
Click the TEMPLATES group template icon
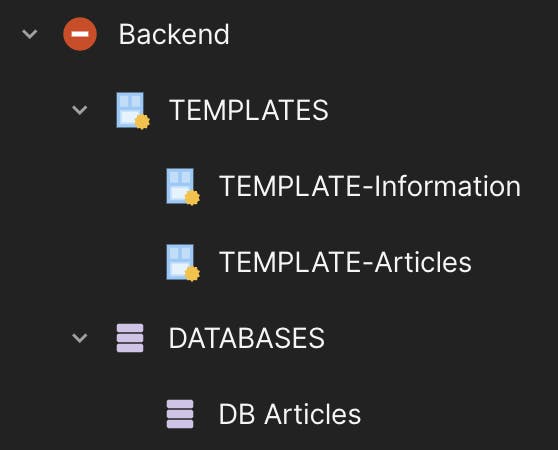tap(133, 111)
